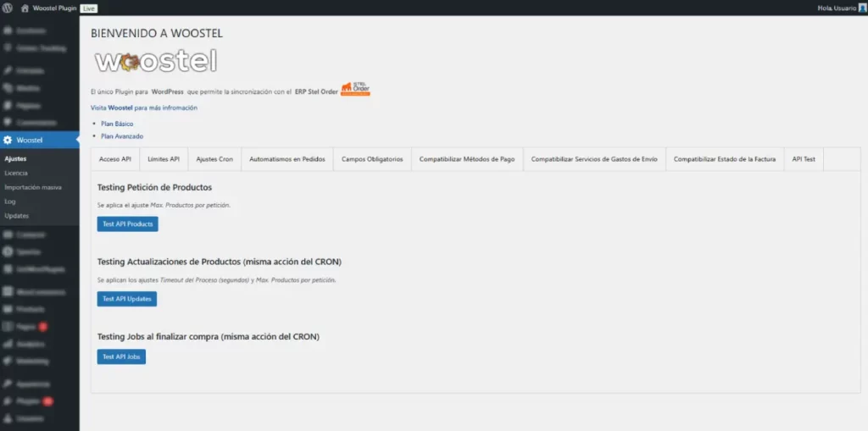Click the Live status badge
Image resolution: width=868 pixels, height=431 pixels.
coord(88,8)
